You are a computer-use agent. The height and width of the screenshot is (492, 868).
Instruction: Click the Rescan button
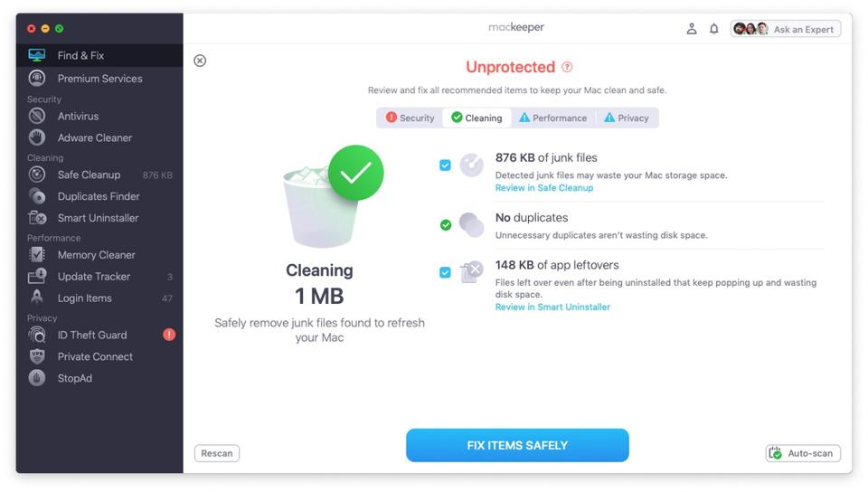pos(217,453)
